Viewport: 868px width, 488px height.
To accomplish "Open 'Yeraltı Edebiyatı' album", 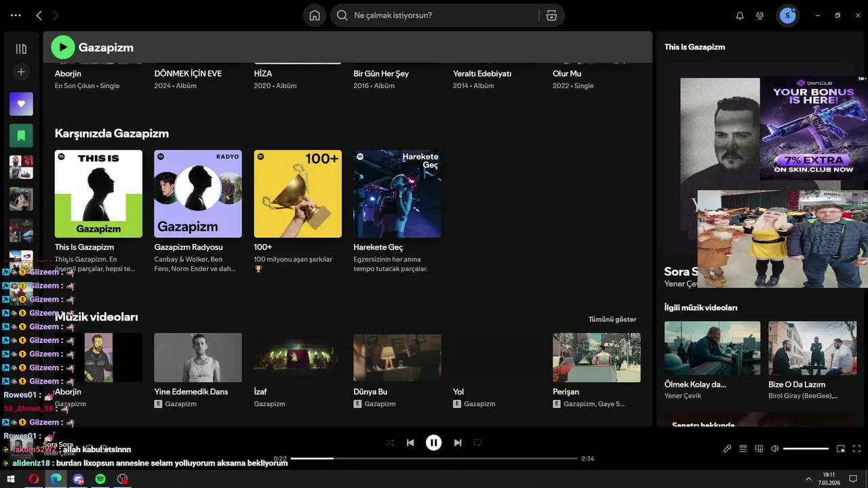I will tap(482, 73).
